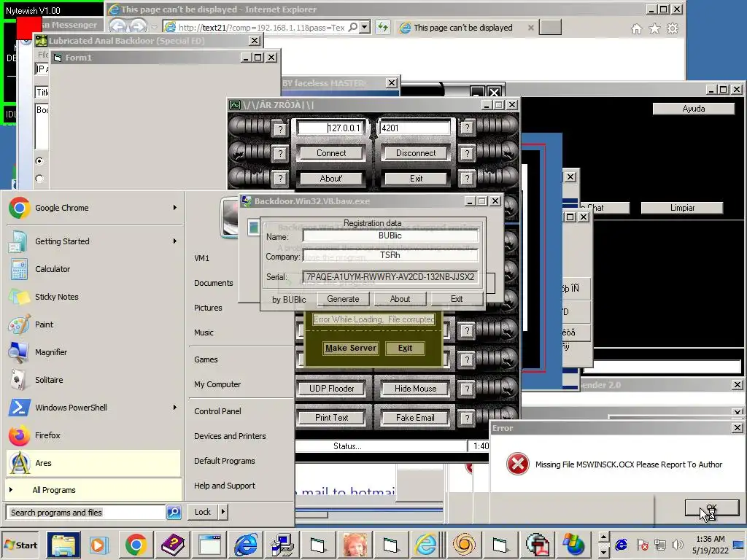Image resolution: width=747 pixels, height=560 pixels.
Task: Click Generate in the Registration data dialog
Action: [x=343, y=299]
